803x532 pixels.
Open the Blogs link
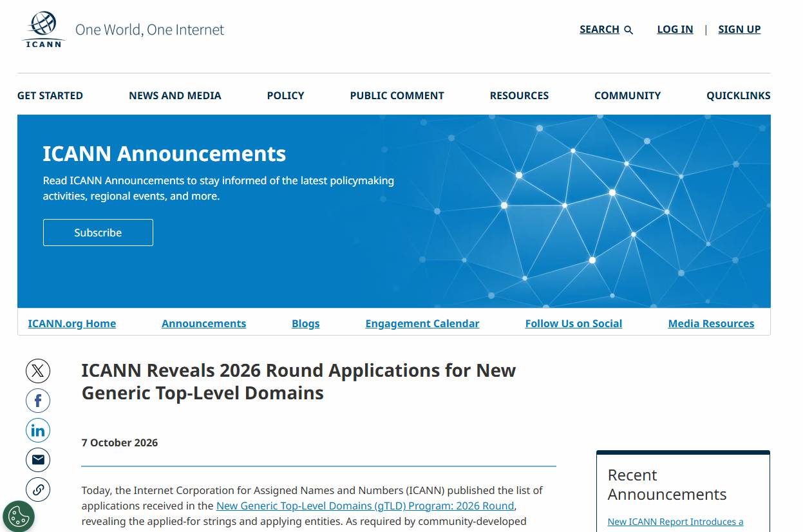pyautogui.click(x=306, y=323)
